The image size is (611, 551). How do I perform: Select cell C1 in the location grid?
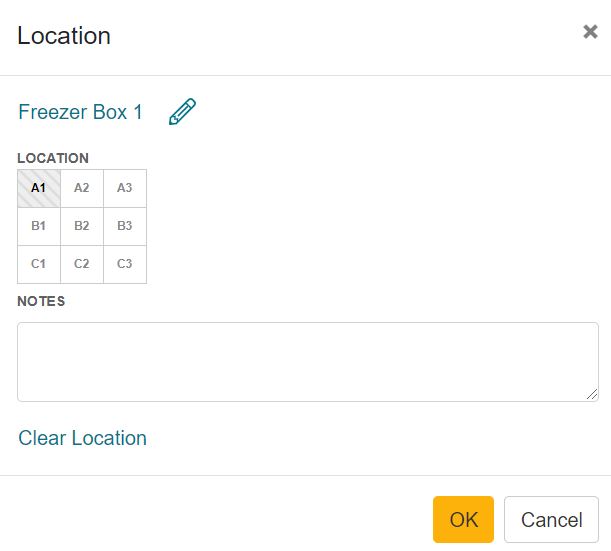pyautogui.click(x=39, y=264)
